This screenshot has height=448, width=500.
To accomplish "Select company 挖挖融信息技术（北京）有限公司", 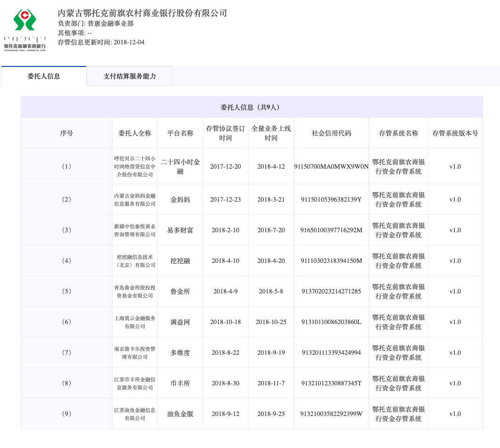I will [135, 261].
